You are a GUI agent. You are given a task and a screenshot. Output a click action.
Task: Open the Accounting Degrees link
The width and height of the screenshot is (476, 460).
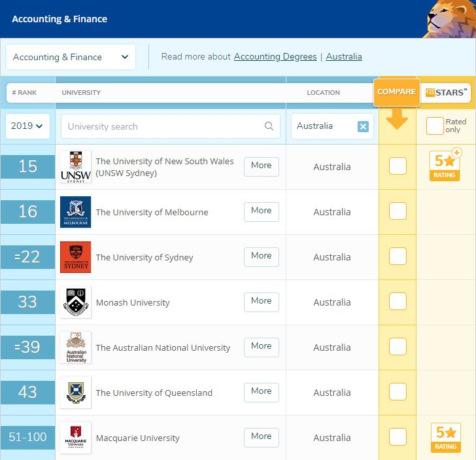[x=275, y=57]
